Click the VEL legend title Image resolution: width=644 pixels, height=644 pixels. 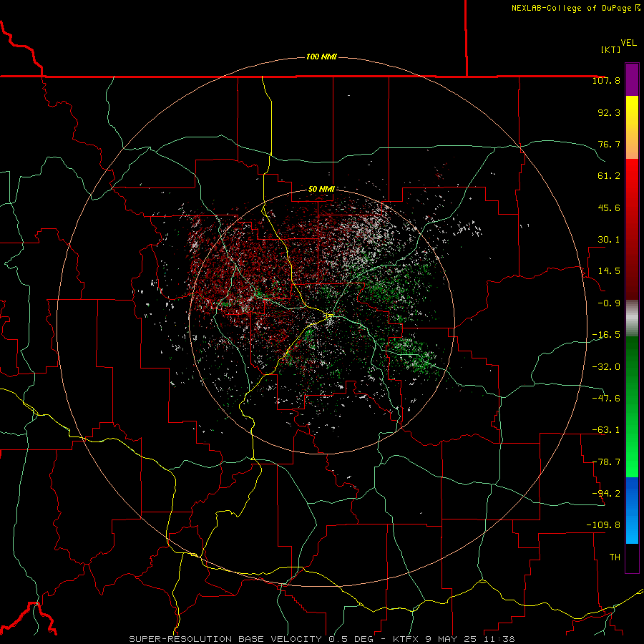(x=628, y=43)
